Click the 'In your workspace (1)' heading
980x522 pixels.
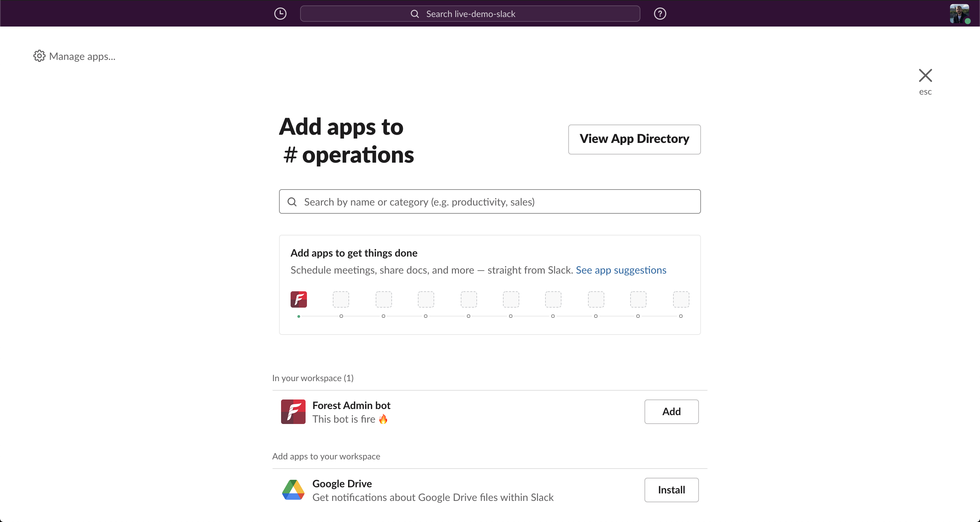pos(313,378)
